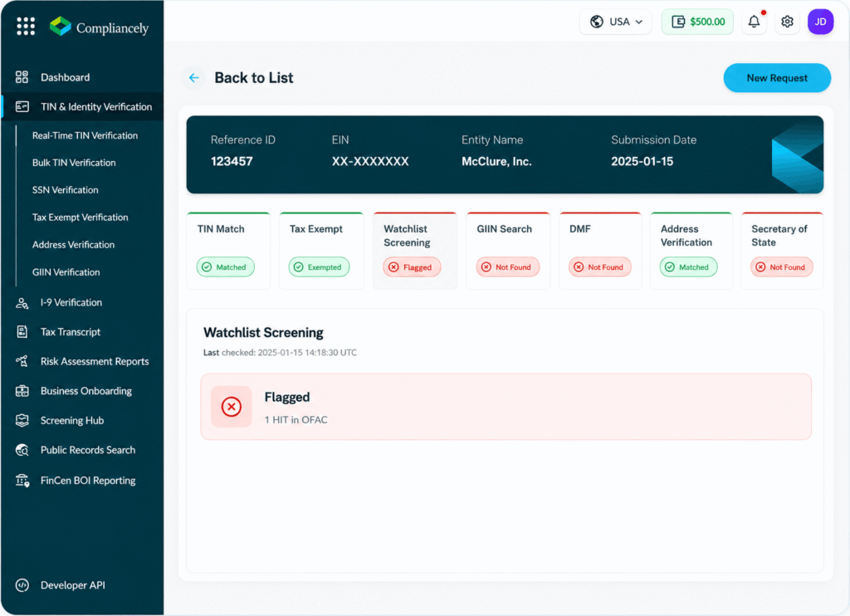
Task: Click the New Request button
Action: coord(777,78)
